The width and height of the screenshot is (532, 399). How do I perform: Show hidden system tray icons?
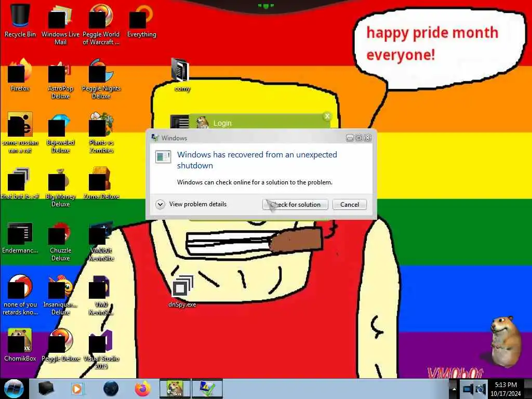pos(454,389)
